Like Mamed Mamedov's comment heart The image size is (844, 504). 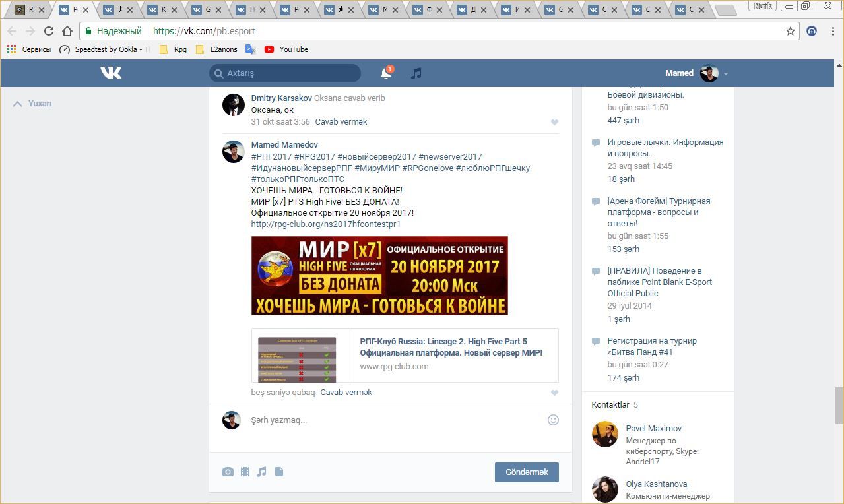[x=554, y=393]
